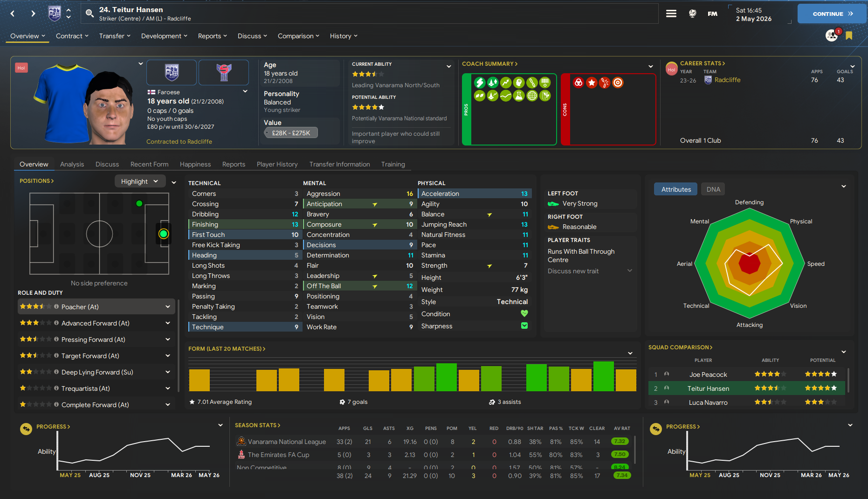868x499 pixels.
Task: Expand the Poacher (At) role row
Action: click(168, 306)
